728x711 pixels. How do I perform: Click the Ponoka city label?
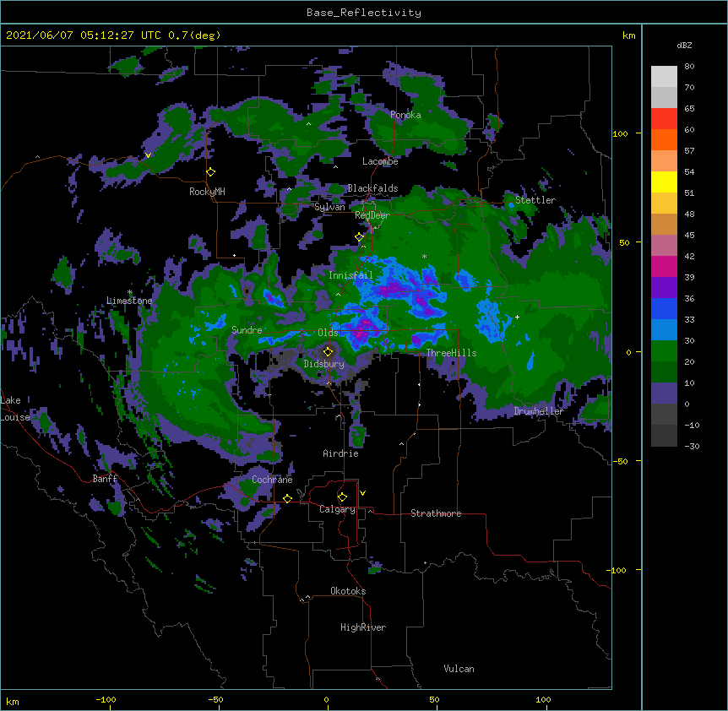coord(405,115)
